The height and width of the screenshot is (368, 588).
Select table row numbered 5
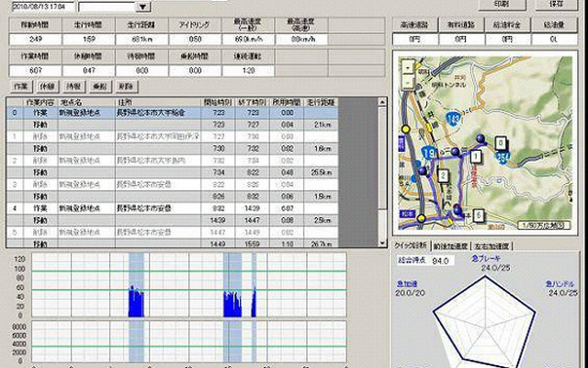click(x=173, y=233)
